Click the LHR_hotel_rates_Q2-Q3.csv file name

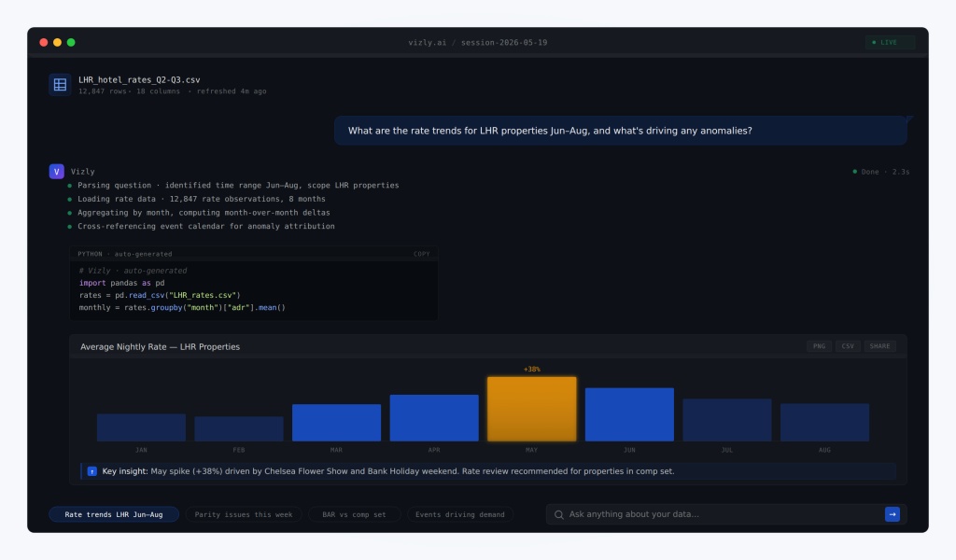[139, 80]
